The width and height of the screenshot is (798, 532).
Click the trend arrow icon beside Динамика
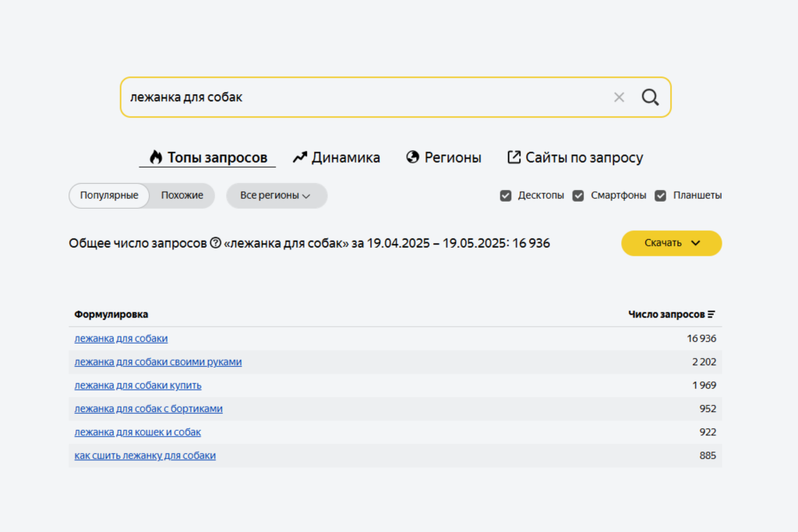pos(300,157)
